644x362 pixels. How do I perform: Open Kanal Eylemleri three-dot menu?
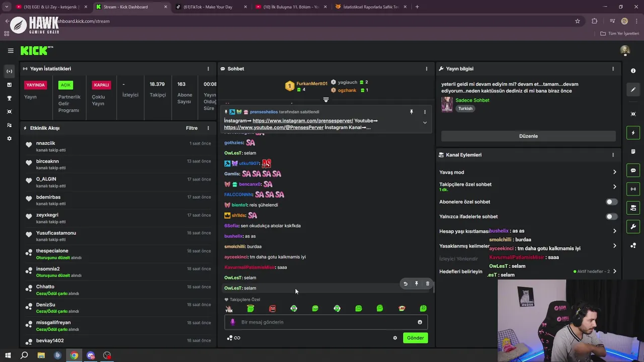tap(613, 155)
